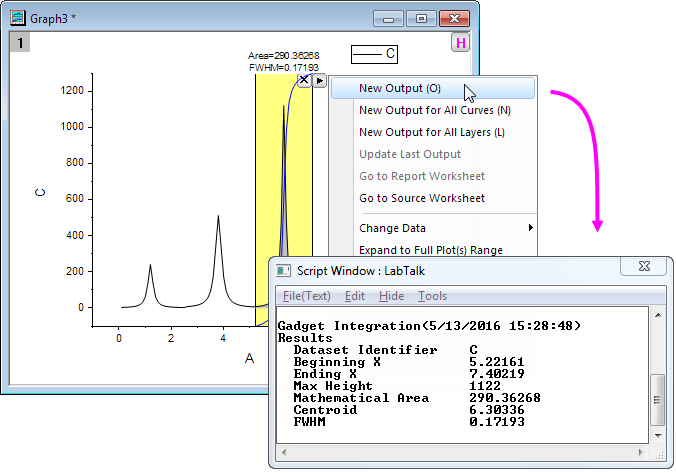Select New Output for All Layers
The image size is (676, 473).
point(431,132)
